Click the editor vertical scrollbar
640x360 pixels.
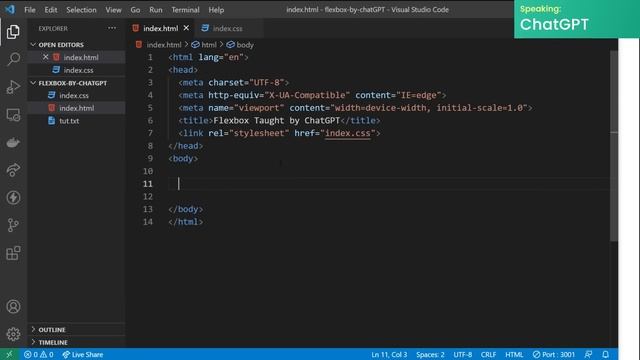tap(614, 145)
